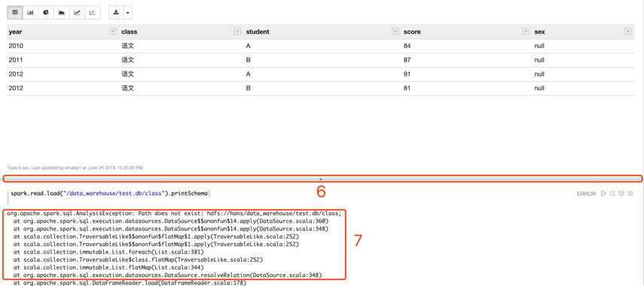Image resolution: width=644 pixels, height=286 pixels.
Task: Open the download format dropdown arrow
Action: 128,13
